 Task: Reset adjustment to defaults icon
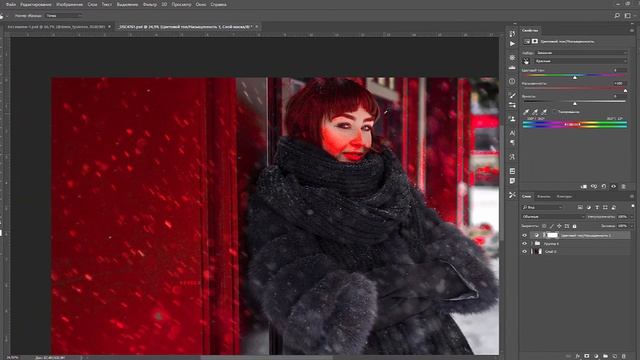604,187
